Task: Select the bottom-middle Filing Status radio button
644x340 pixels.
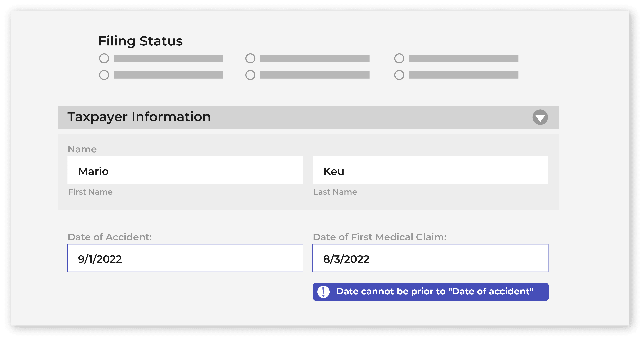Action: [250, 75]
